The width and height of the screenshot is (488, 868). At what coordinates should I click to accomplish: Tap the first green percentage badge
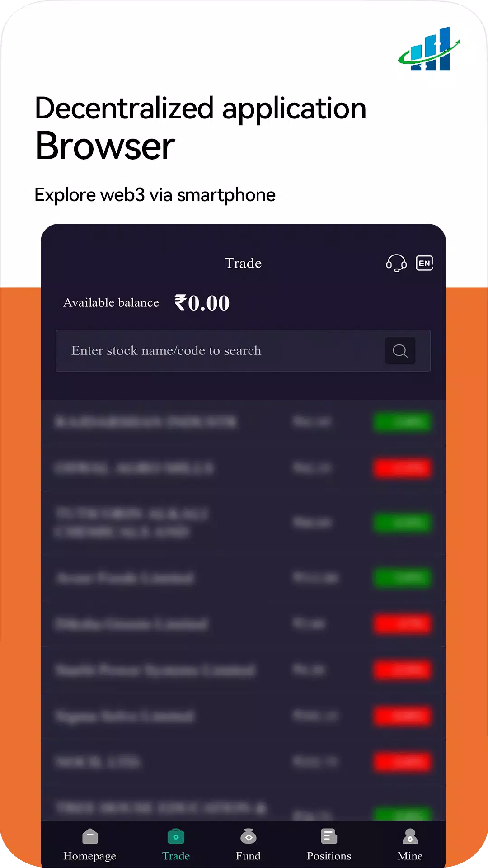tap(402, 422)
